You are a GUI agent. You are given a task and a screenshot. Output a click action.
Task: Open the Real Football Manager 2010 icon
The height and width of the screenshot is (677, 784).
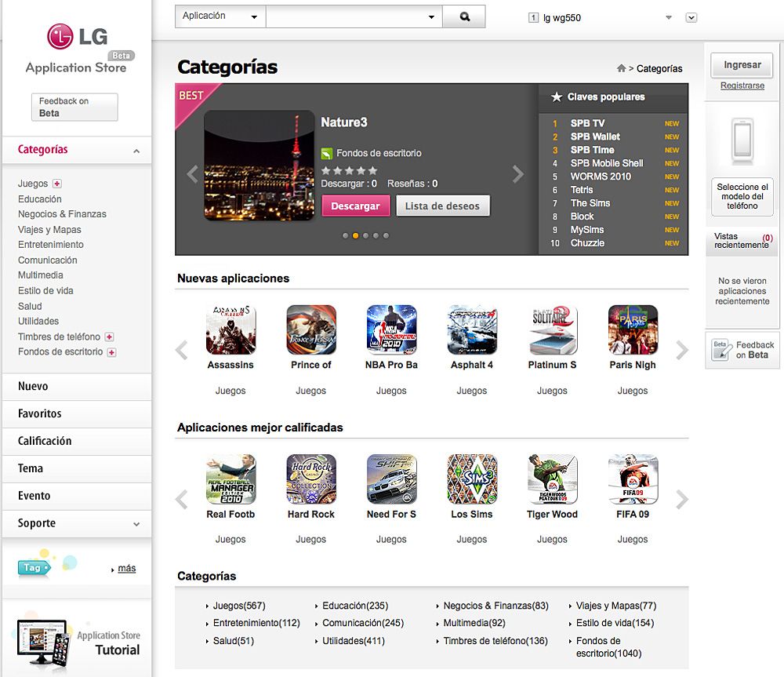click(x=230, y=479)
